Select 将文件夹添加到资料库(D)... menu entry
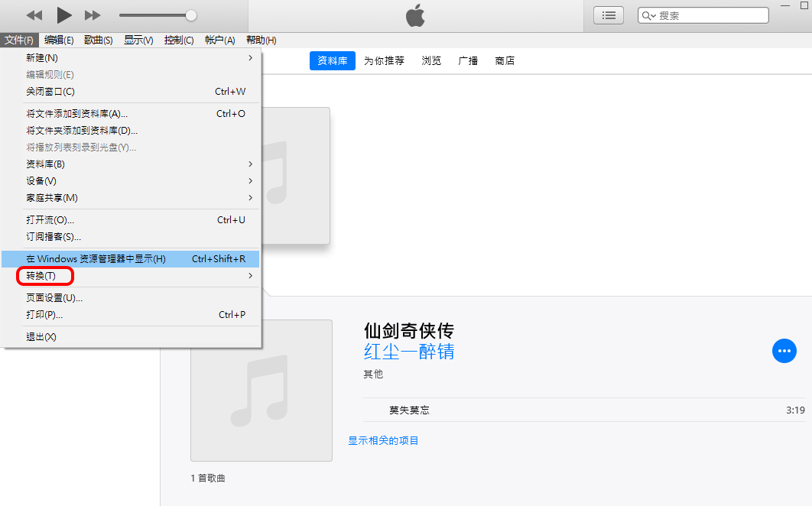 coord(131,131)
